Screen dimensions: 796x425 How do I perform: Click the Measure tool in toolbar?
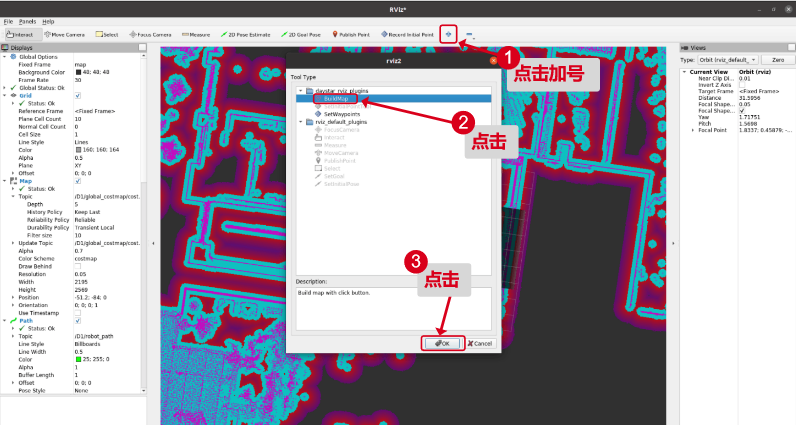click(x=196, y=35)
